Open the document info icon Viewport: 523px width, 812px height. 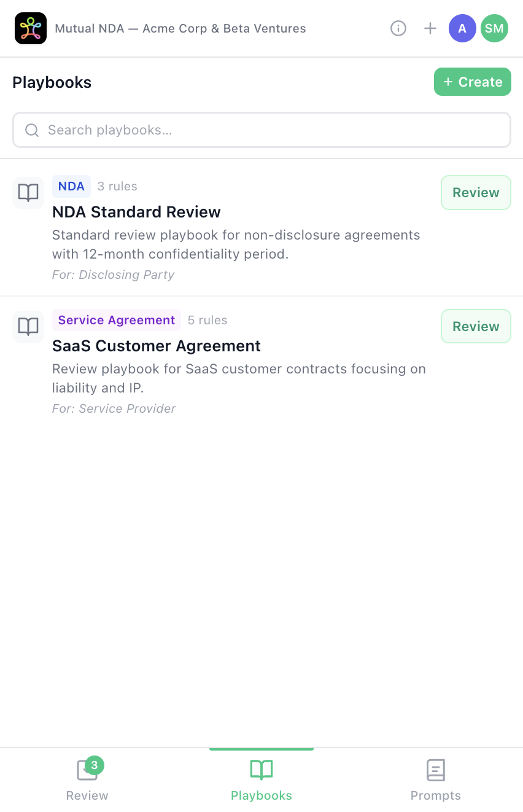[x=398, y=28]
